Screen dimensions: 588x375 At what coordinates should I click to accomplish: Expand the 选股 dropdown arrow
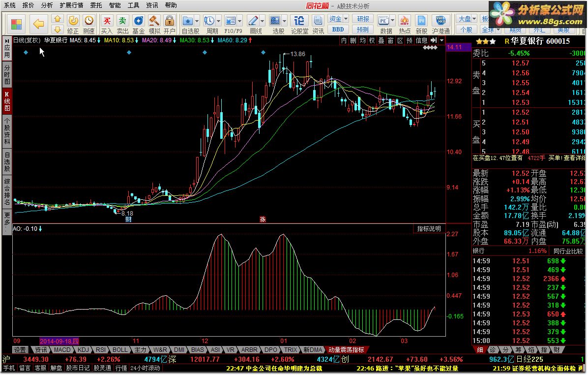285,21
